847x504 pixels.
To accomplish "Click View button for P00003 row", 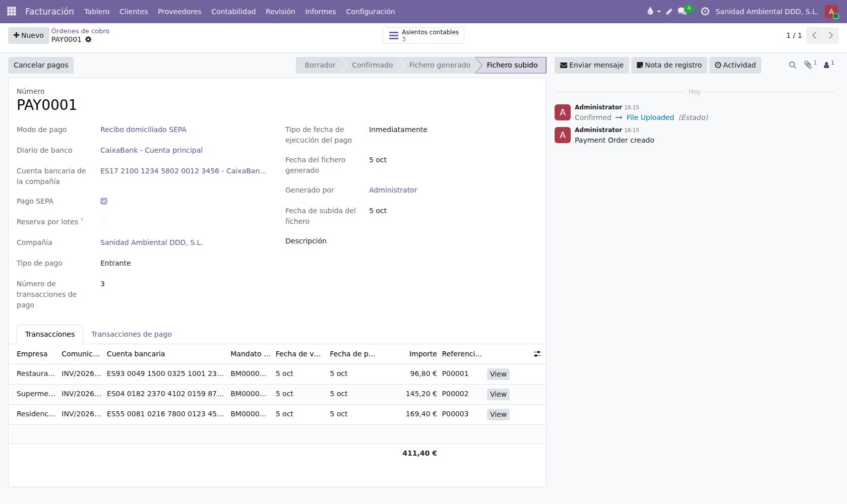I will [x=498, y=414].
